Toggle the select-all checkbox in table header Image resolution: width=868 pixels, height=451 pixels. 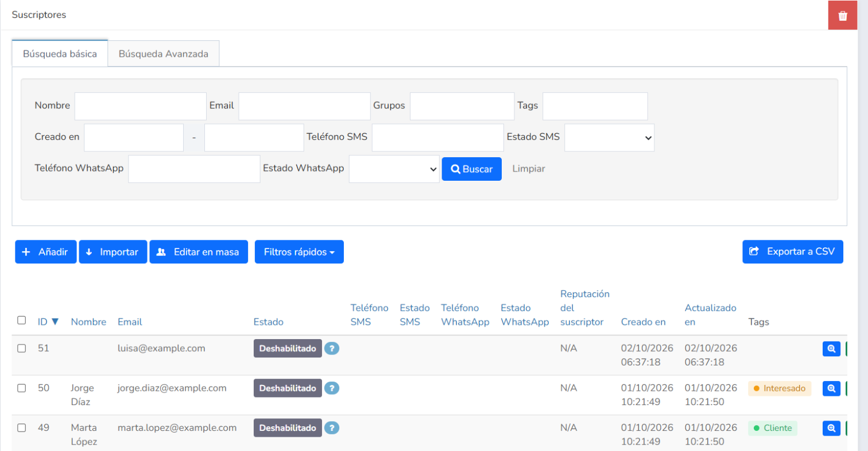click(x=22, y=320)
